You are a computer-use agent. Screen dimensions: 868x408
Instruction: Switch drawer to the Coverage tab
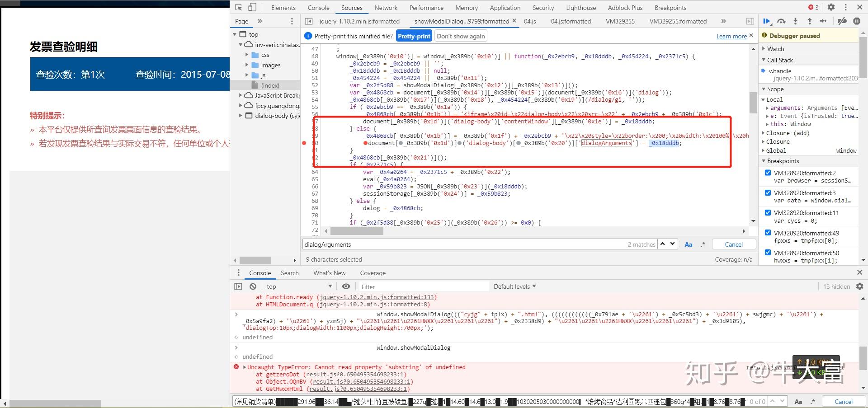pyautogui.click(x=373, y=273)
